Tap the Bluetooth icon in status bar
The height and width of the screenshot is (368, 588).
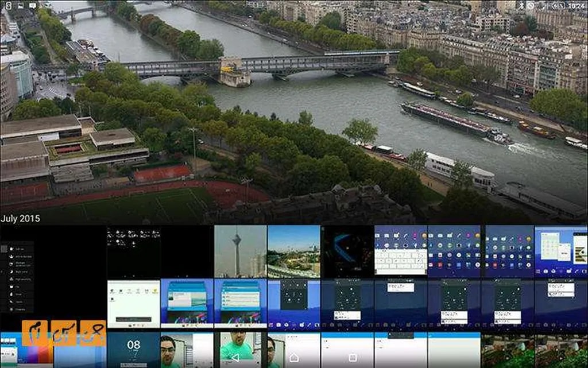pos(521,6)
